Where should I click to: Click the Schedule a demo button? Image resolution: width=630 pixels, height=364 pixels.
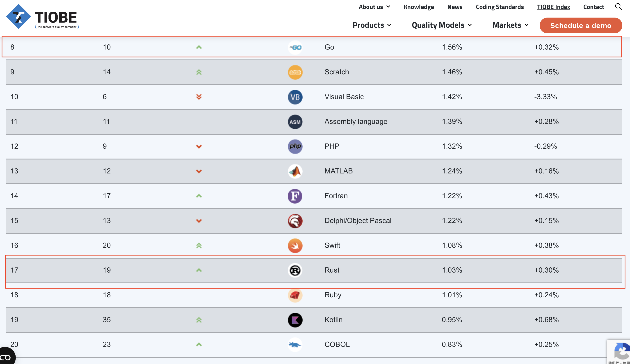[580, 25]
